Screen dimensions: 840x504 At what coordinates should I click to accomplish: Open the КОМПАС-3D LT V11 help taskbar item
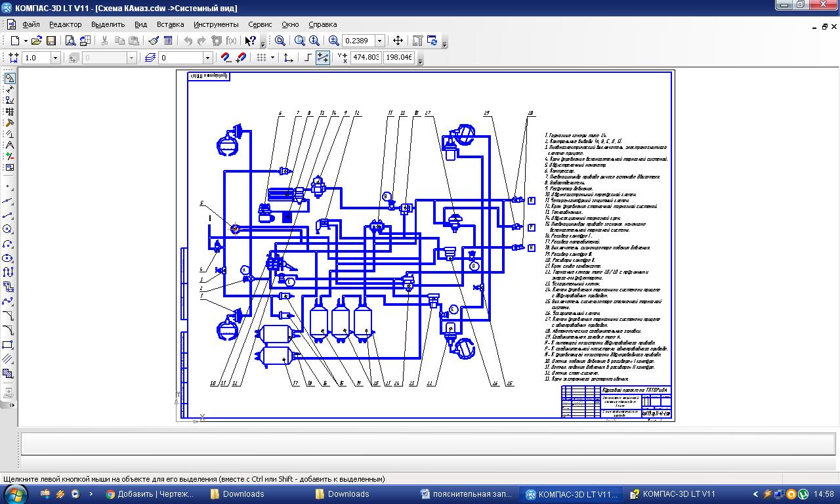click(x=675, y=494)
